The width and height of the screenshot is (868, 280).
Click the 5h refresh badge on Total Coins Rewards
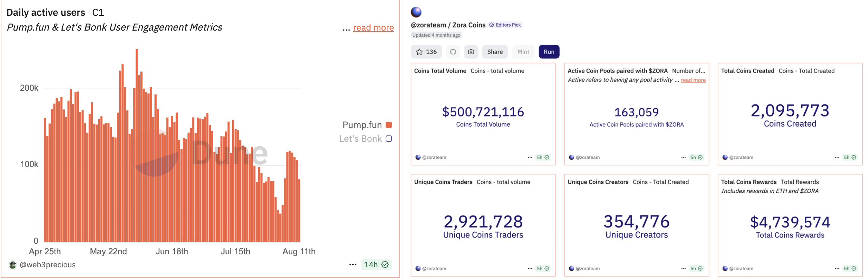click(850, 268)
